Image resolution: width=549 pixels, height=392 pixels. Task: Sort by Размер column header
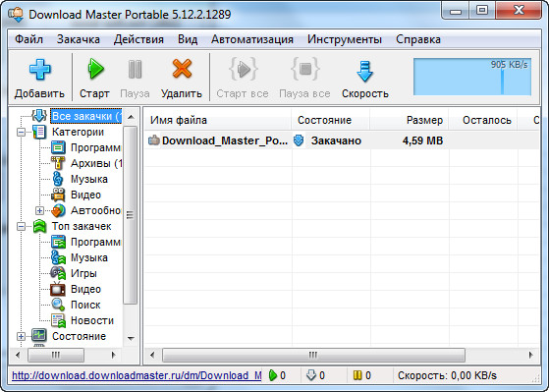point(410,120)
